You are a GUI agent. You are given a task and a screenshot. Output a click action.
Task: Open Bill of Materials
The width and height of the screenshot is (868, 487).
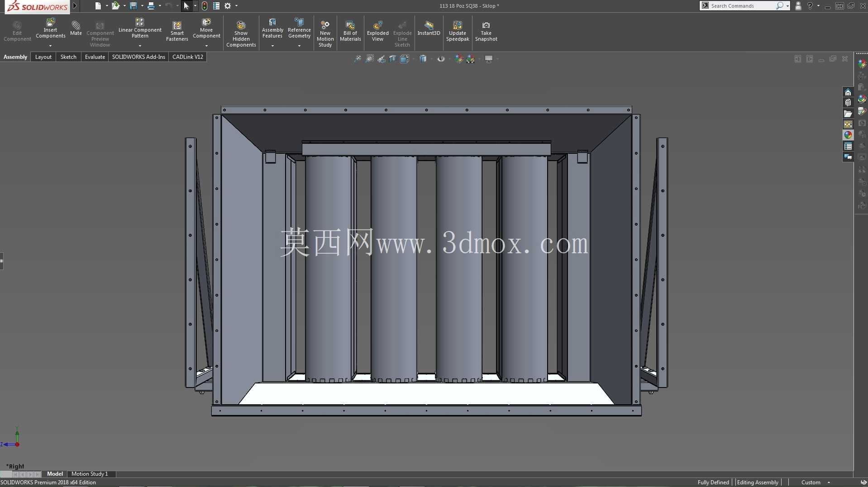click(350, 31)
